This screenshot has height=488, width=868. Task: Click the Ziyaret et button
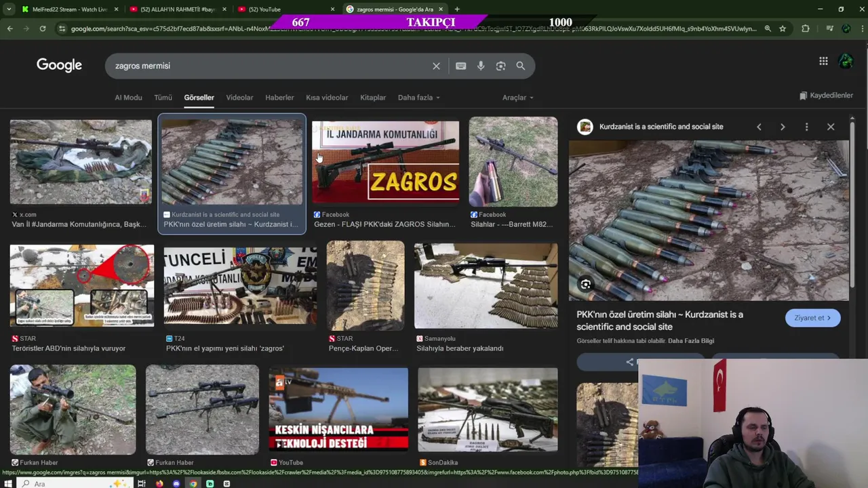click(812, 318)
